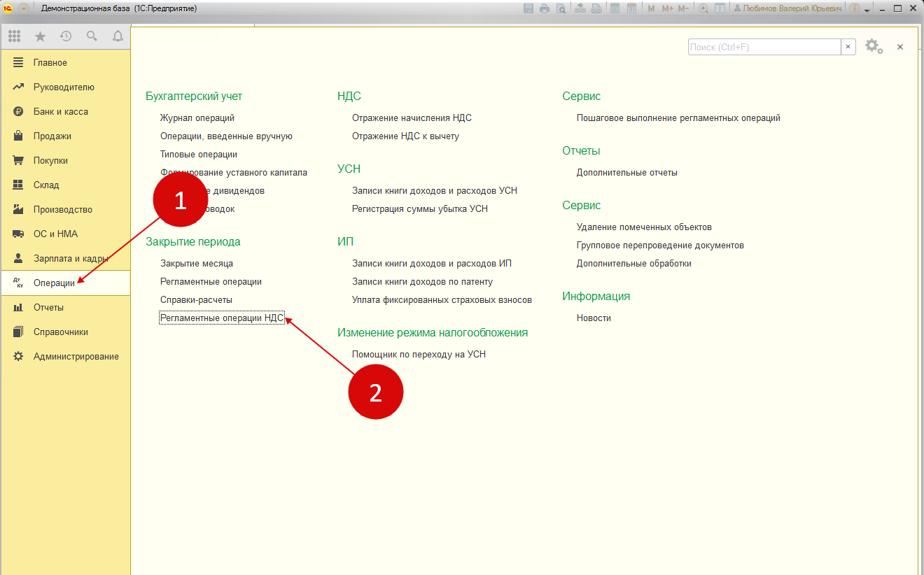Open the Администрирование section

point(65,357)
